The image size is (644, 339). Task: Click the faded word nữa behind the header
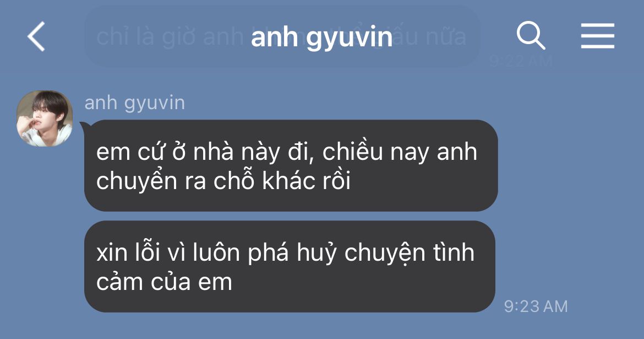(x=446, y=36)
